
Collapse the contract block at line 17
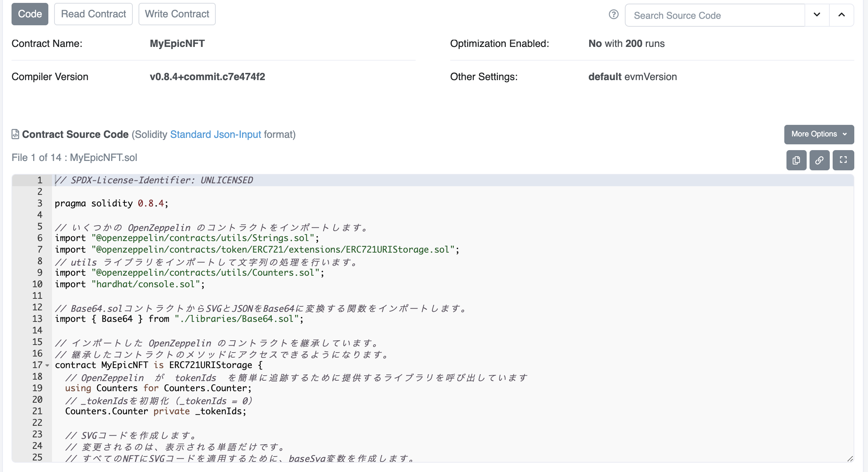(x=47, y=366)
